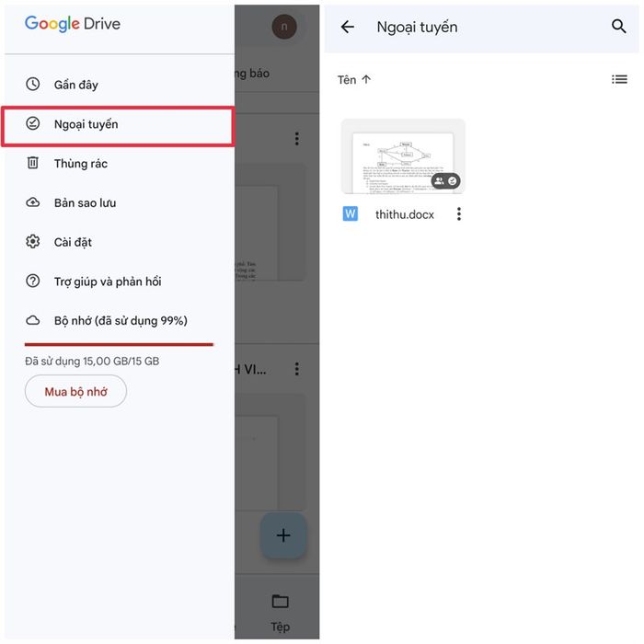
Task: Open the three-dot options menu for thithu.docx
Action: (459, 214)
